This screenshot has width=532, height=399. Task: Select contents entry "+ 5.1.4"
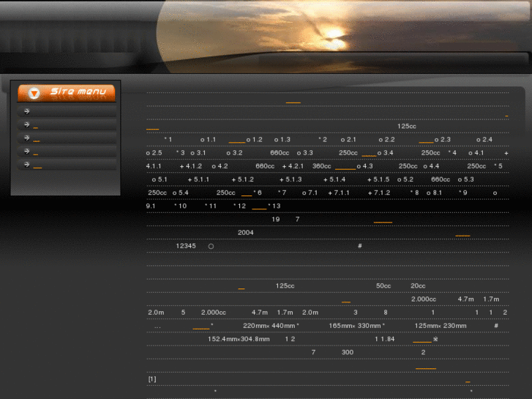tap(334, 179)
